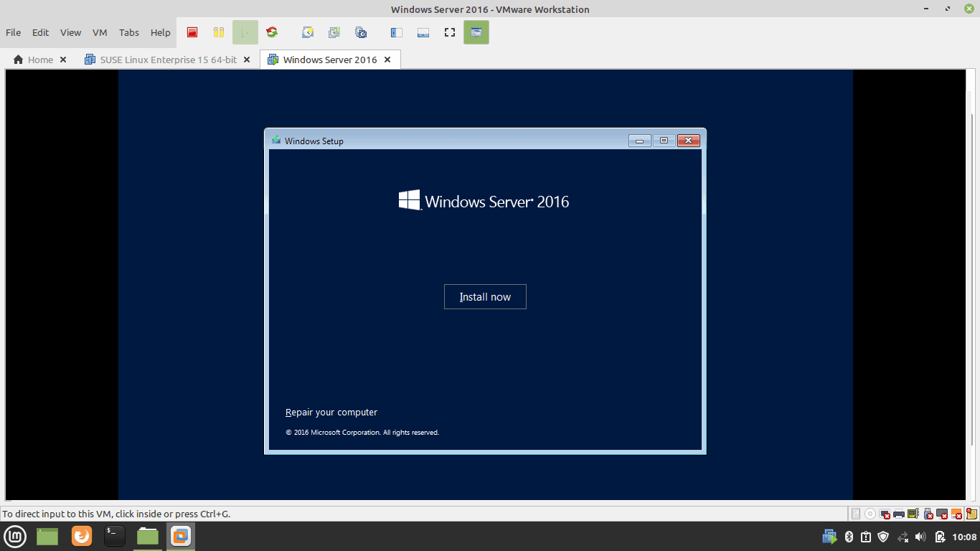Screen dimensions: 980x551
Task: Click the printer device status icon
Action: 899,514
